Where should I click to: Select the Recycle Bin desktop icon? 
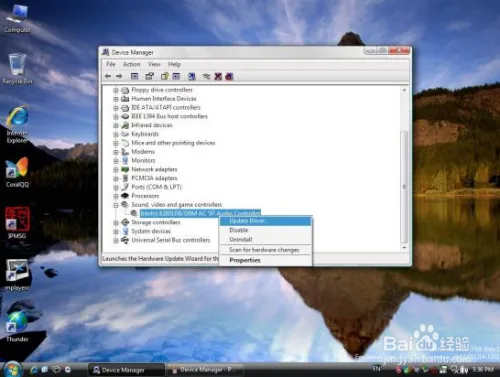pos(17,69)
